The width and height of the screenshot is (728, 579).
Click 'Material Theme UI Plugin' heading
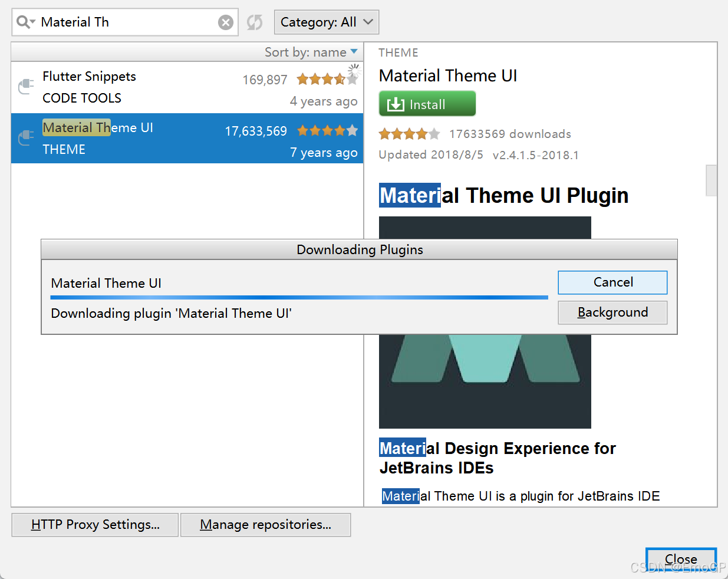pyautogui.click(x=504, y=195)
